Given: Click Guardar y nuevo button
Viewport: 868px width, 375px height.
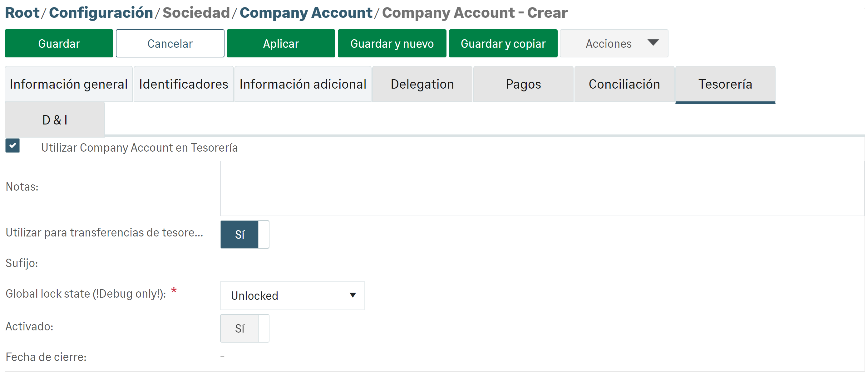Looking at the screenshot, I should [392, 43].
